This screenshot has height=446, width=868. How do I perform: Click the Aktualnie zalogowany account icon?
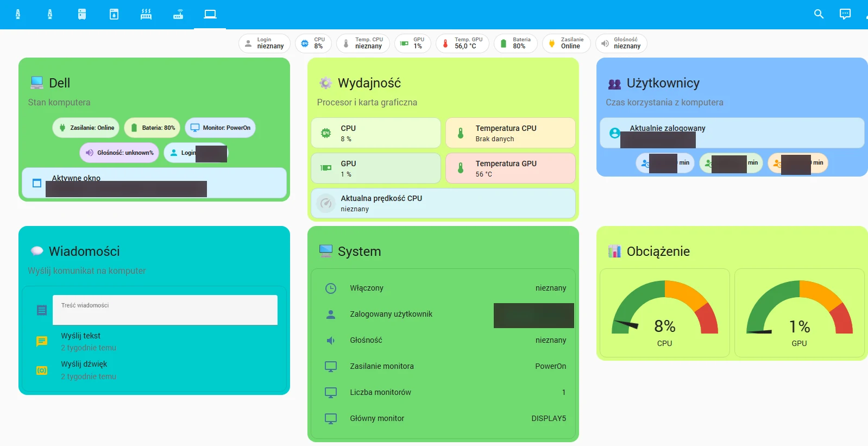click(x=614, y=133)
